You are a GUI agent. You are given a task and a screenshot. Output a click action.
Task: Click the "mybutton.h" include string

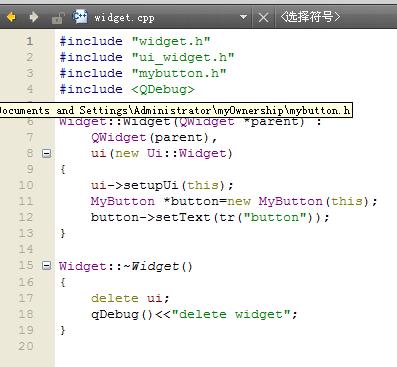tap(179, 73)
